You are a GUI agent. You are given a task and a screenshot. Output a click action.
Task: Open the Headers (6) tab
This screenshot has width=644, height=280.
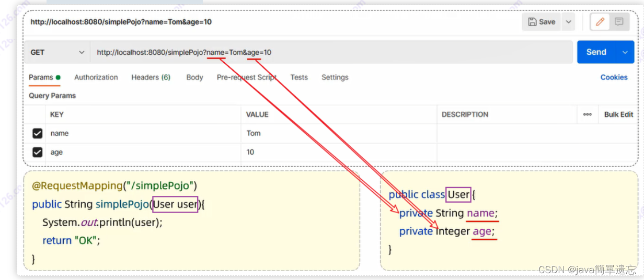click(151, 77)
